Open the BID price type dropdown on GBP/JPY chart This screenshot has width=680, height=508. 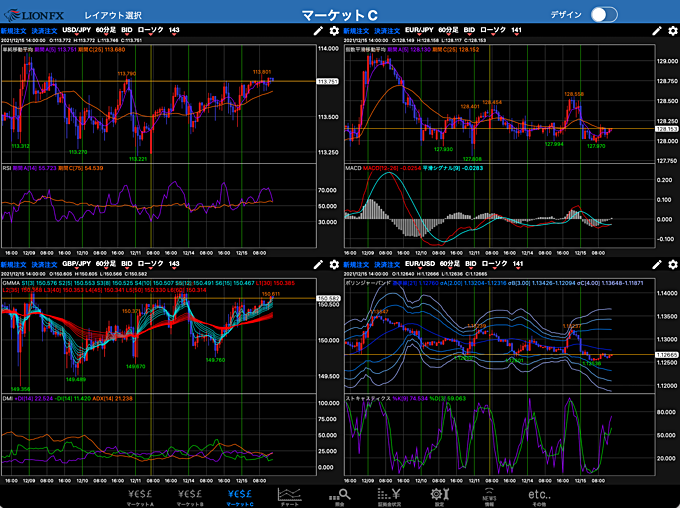126,265
